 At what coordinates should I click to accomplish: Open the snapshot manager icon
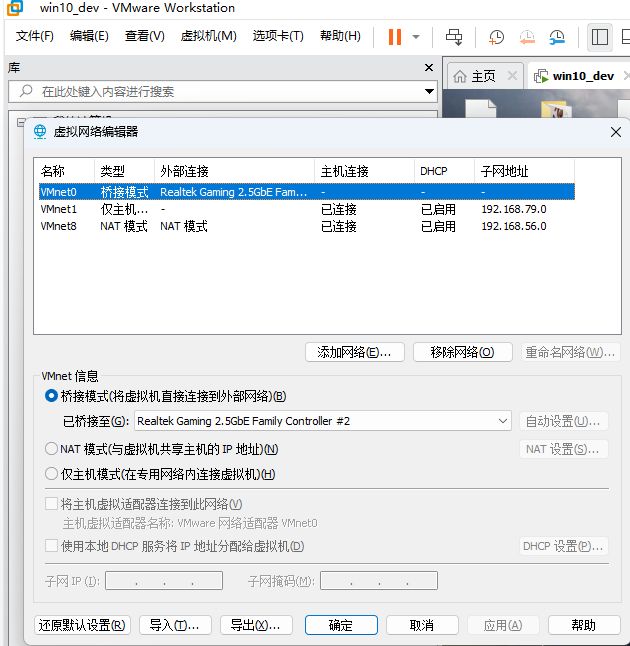pyautogui.click(x=557, y=37)
